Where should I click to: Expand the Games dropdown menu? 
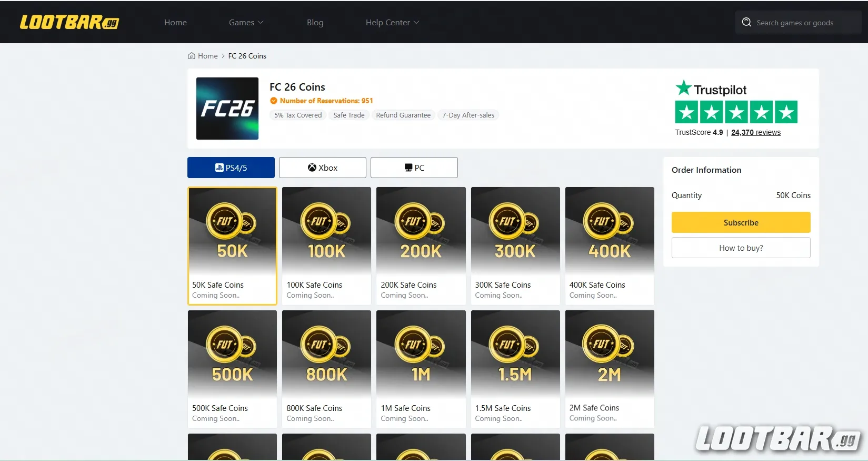[246, 22]
